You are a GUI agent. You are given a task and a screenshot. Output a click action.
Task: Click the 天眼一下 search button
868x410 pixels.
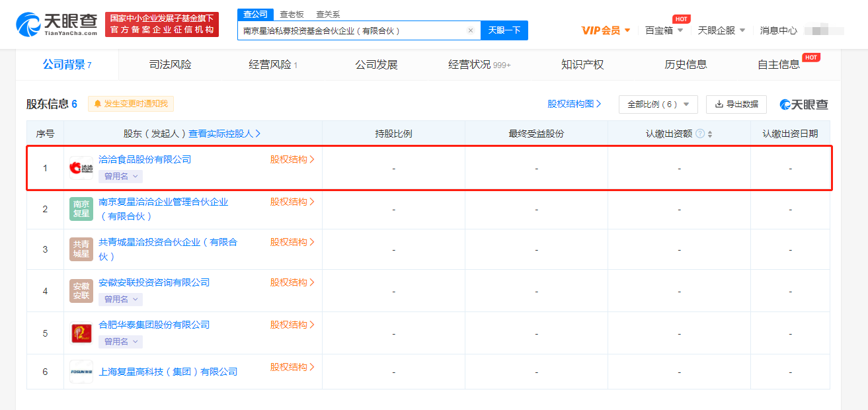504,30
